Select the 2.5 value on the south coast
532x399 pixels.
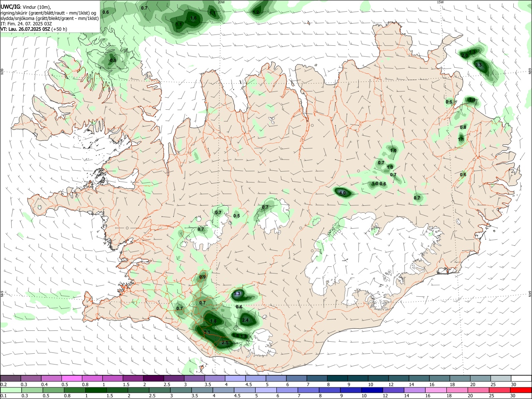[x=225, y=343]
